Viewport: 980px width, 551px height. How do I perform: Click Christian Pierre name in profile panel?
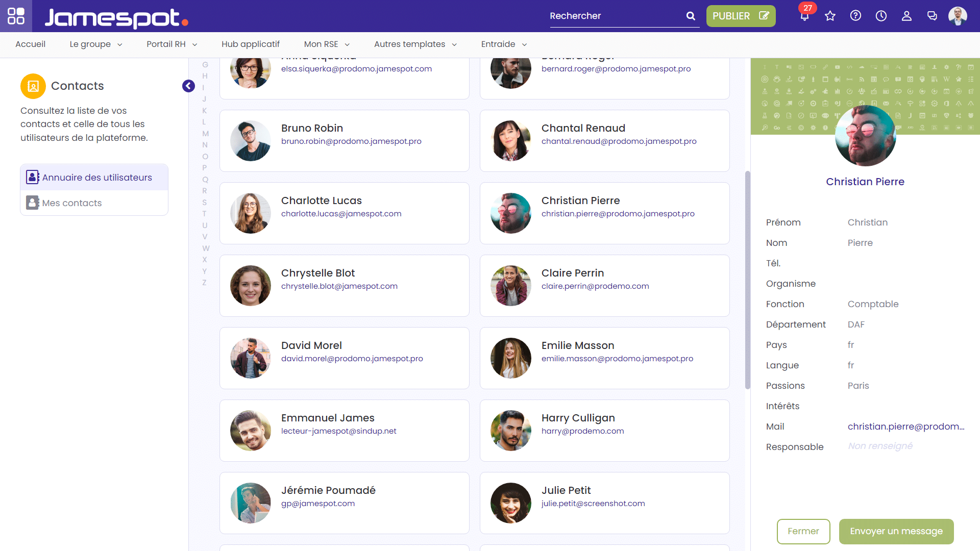[865, 182]
